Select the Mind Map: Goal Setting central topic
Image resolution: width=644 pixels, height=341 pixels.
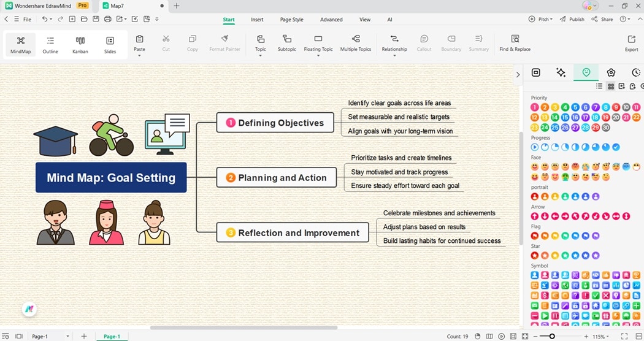click(x=111, y=177)
